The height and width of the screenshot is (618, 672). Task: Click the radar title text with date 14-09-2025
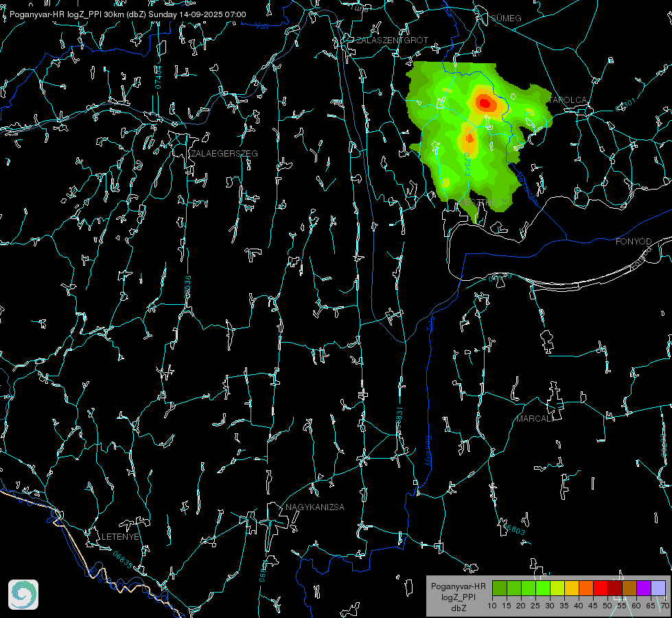(x=128, y=14)
